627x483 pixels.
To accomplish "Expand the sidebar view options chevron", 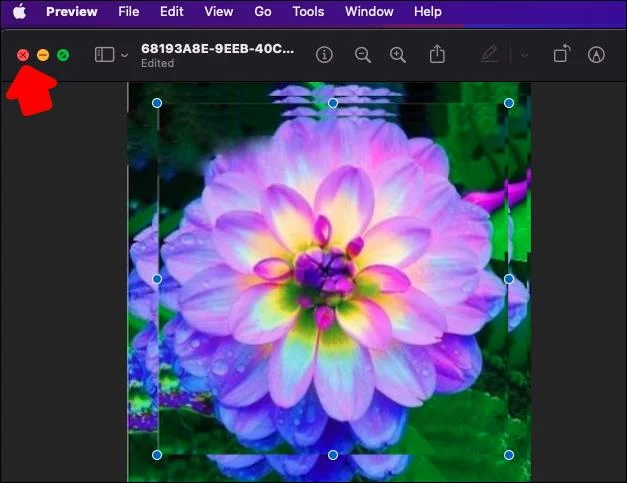I will (x=125, y=56).
